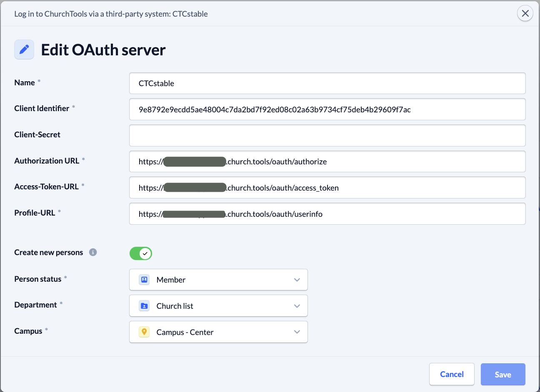Click the Access-Token-URL input field
The image size is (540, 392).
(x=327, y=188)
